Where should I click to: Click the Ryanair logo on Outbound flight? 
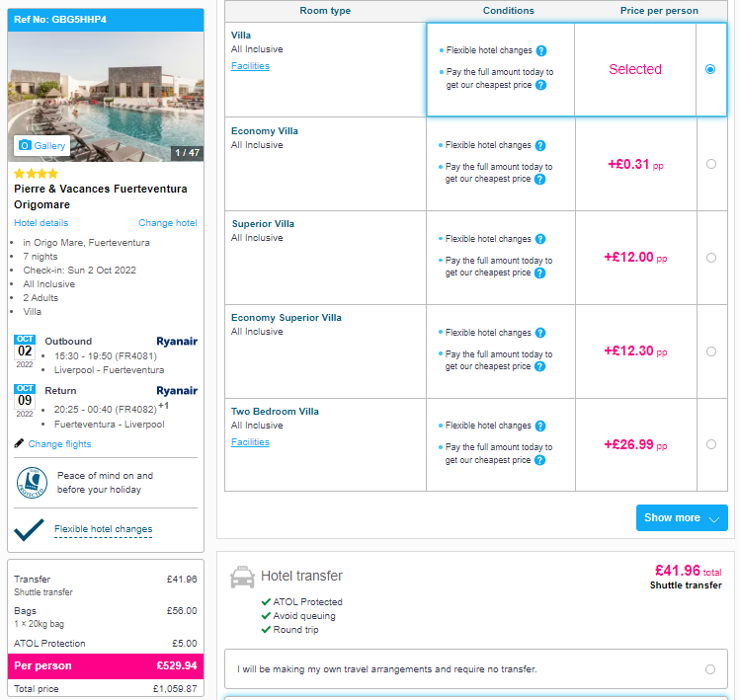(177, 341)
